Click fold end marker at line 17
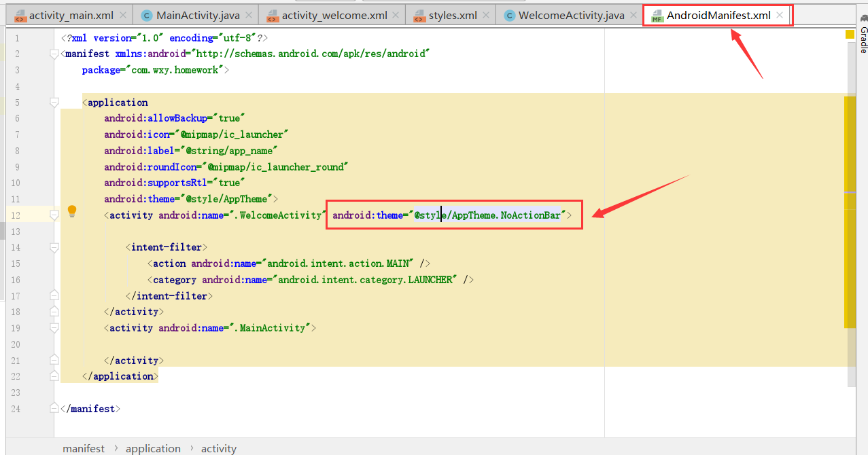Image resolution: width=868 pixels, height=455 pixels. tap(54, 295)
